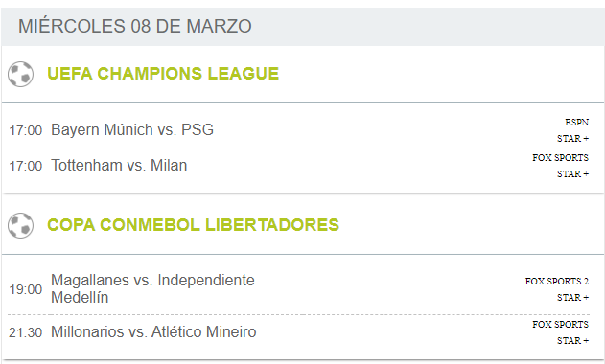
Task: Open the Copa Conmebol Libertadores heading
Action: (193, 225)
